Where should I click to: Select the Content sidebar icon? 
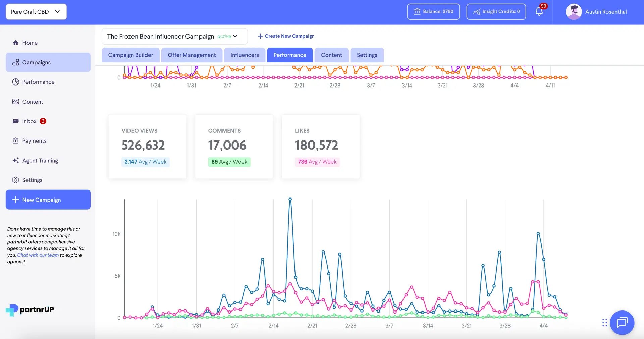coord(16,101)
